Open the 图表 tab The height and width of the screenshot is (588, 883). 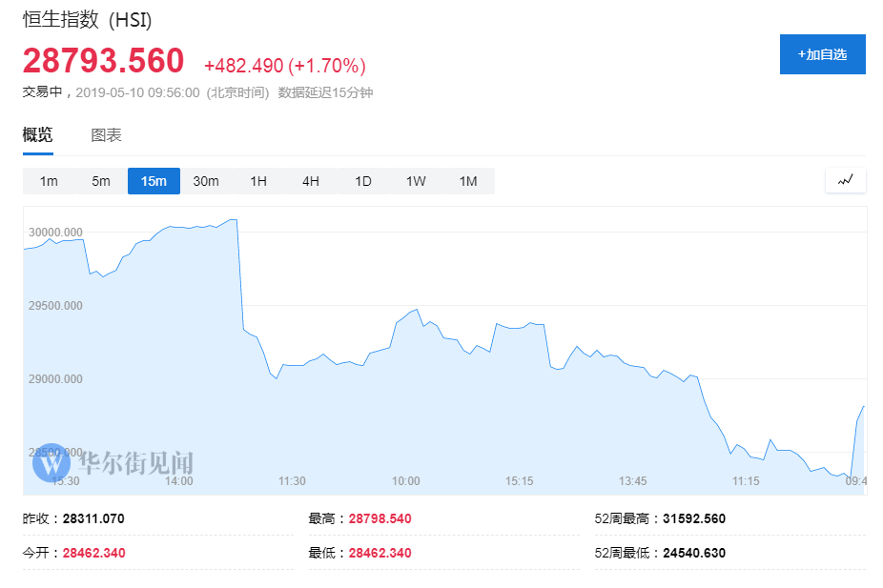coord(106,134)
